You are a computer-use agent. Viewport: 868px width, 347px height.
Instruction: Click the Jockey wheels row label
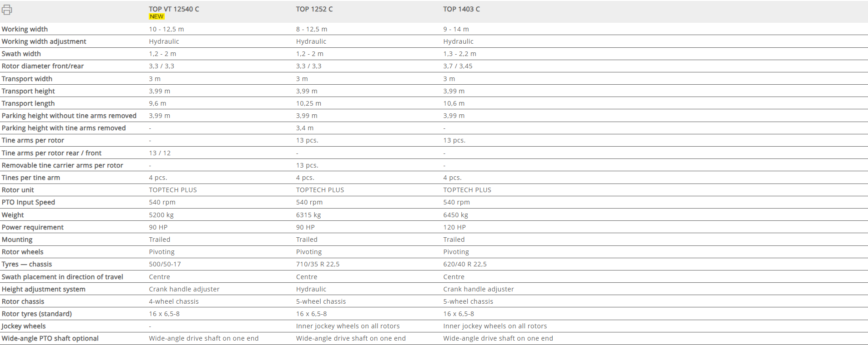pyautogui.click(x=24, y=326)
